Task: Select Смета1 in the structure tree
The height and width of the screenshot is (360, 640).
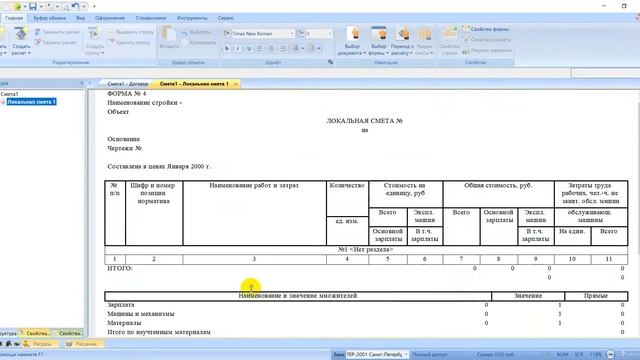Action: [9, 94]
